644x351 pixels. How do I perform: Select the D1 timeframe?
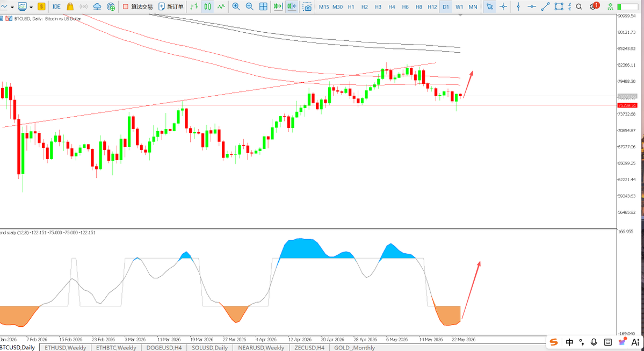[446, 7]
